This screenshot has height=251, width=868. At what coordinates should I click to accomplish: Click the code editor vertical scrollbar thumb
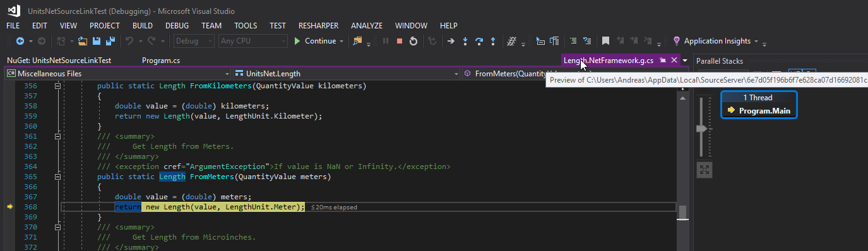(682, 213)
